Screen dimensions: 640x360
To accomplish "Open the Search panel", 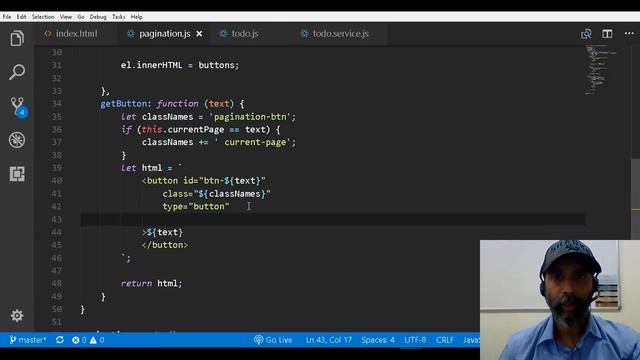I will (17, 72).
